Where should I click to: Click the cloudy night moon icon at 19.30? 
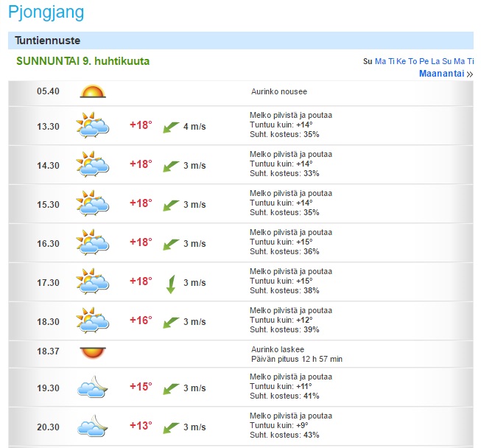tap(93, 387)
